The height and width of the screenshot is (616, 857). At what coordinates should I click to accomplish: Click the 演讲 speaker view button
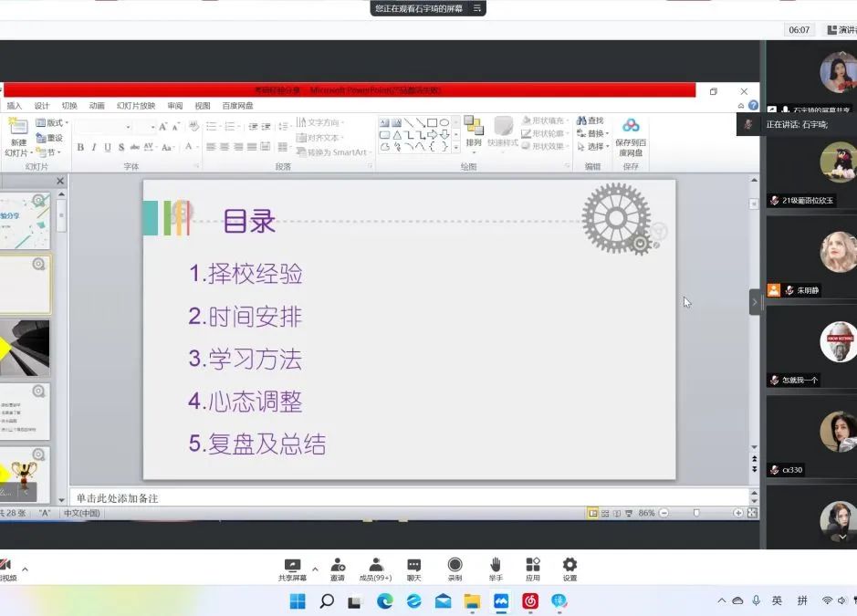click(x=841, y=29)
